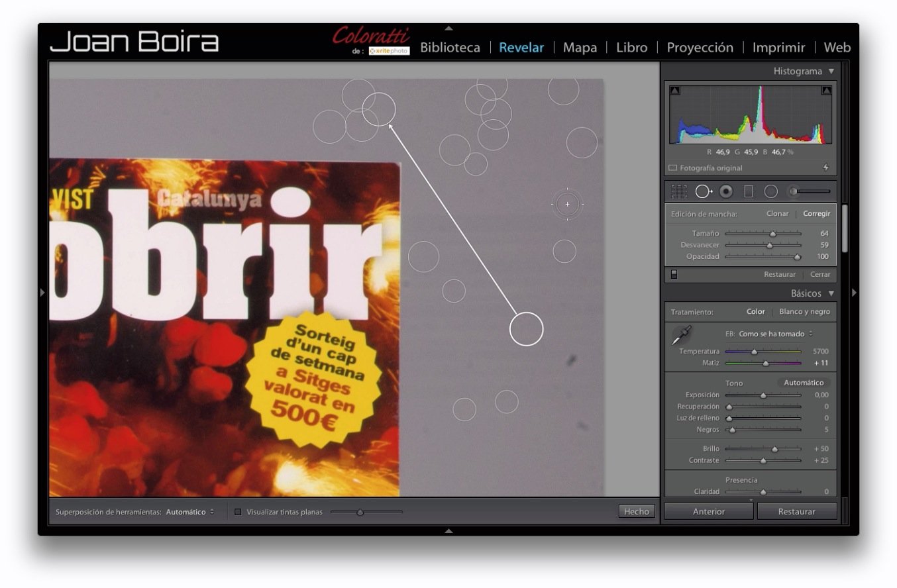The height and width of the screenshot is (588, 897).
Task: Go to the Libro module
Action: coord(631,48)
